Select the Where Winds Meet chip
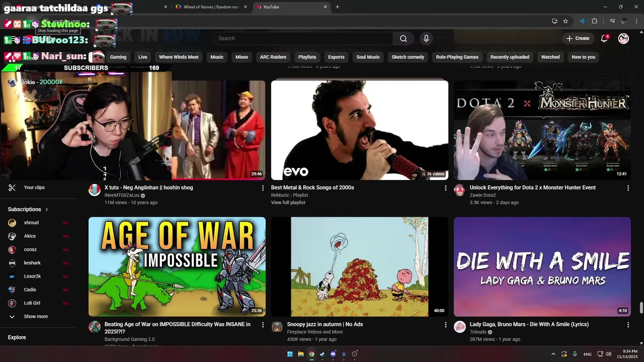 (x=179, y=57)
